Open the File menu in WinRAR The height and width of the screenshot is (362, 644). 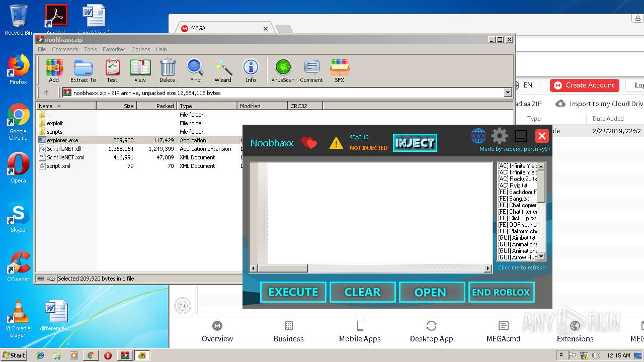coord(42,49)
